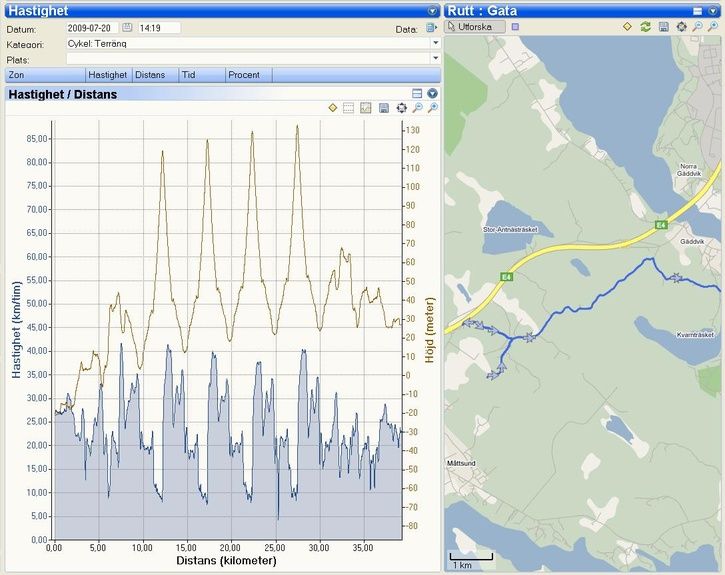Click the save icon in the map toolbar
The width and height of the screenshot is (725, 575).
click(663, 26)
